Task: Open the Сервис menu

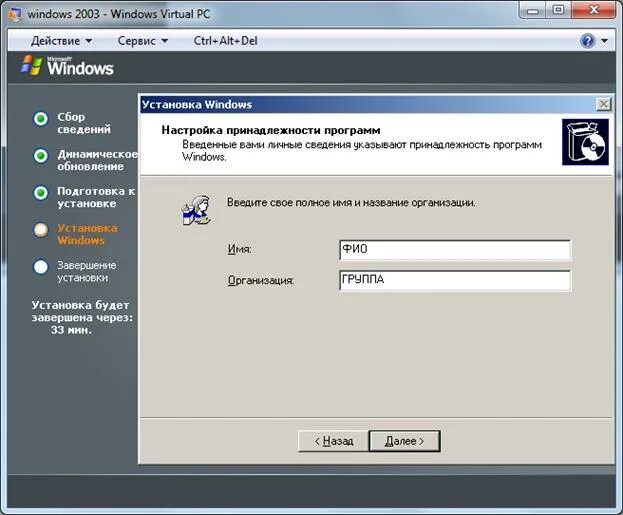Action: (143, 41)
